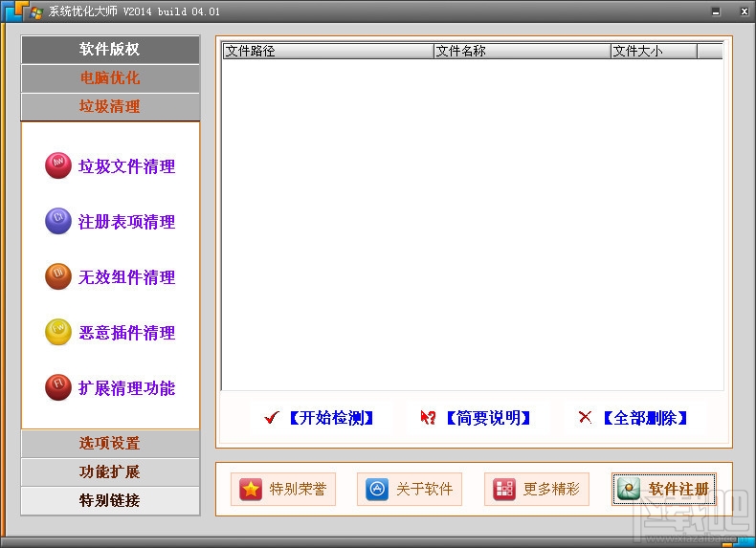The image size is (756, 548).
Task: Click the green icon on 软件注册
Action: pos(629,490)
